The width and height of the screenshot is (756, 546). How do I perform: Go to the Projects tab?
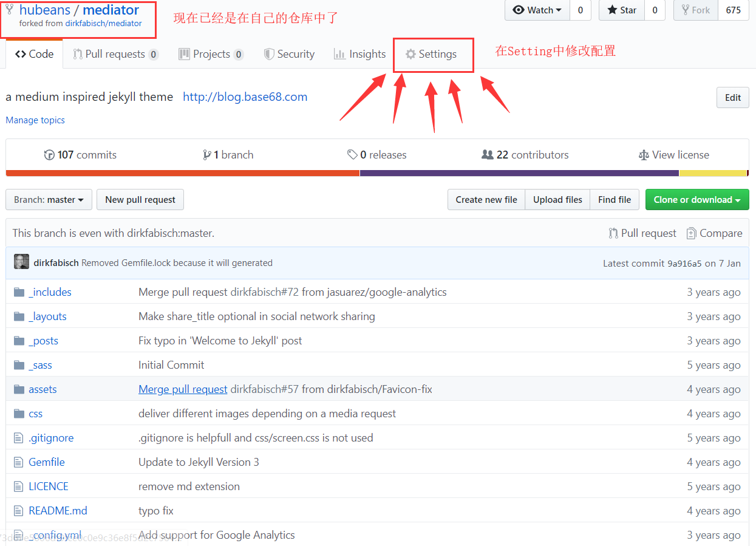click(211, 54)
